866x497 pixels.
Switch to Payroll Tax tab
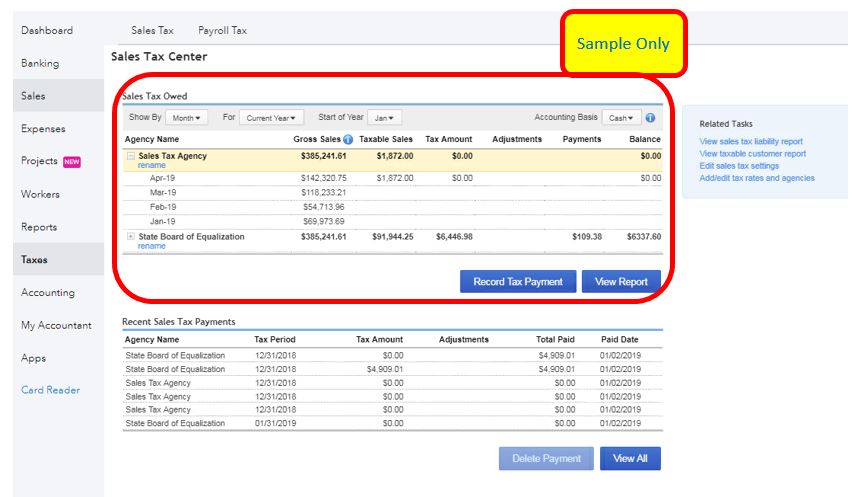(223, 30)
